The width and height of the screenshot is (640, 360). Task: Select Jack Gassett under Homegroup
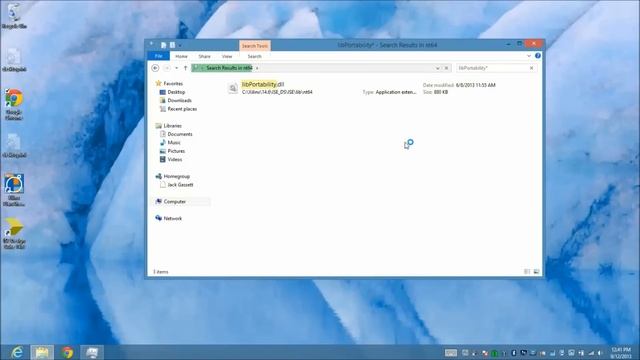[x=180, y=185]
